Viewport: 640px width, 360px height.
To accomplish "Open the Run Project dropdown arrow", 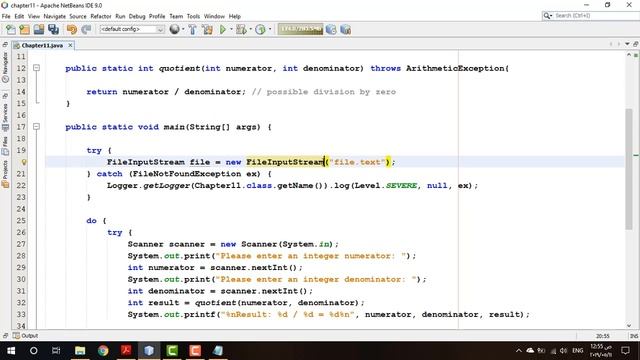I will point(231,29).
